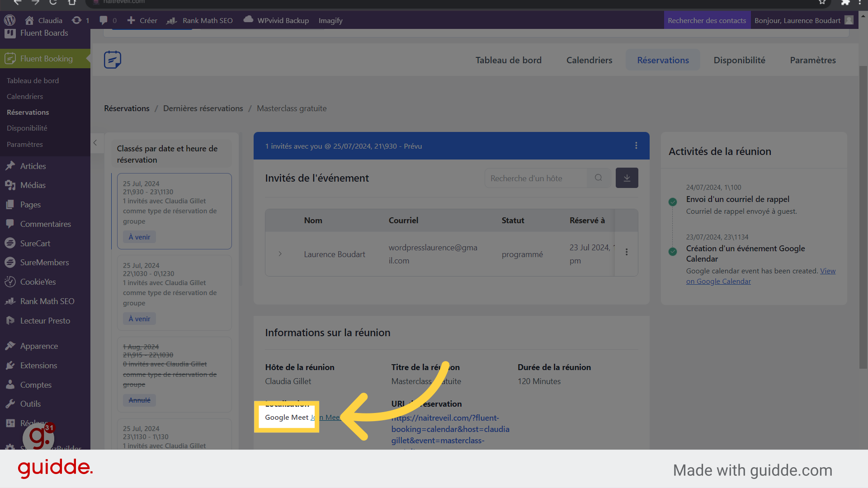Screen dimensions: 868x488
Task: Open the comments bubble in admin bar
Action: coord(104,20)
